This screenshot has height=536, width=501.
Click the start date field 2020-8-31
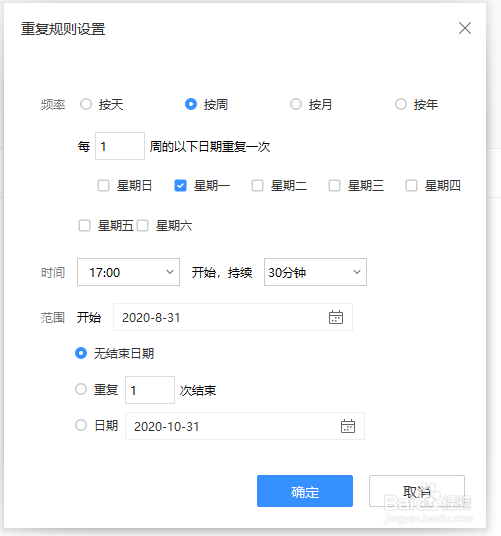(233, 317)
